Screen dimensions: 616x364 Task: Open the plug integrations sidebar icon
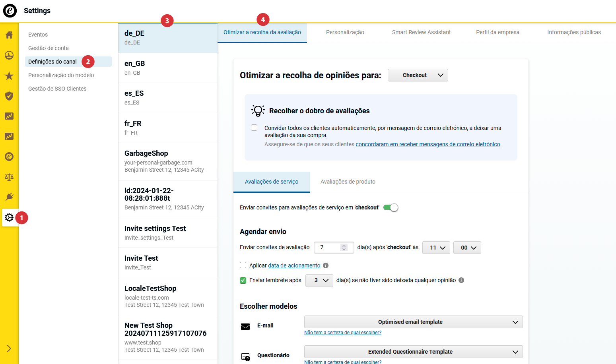(9, 197)
